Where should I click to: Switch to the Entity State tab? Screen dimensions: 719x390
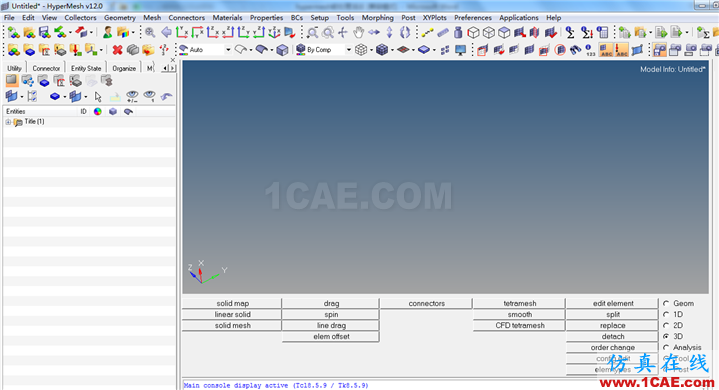click(86, 68)
